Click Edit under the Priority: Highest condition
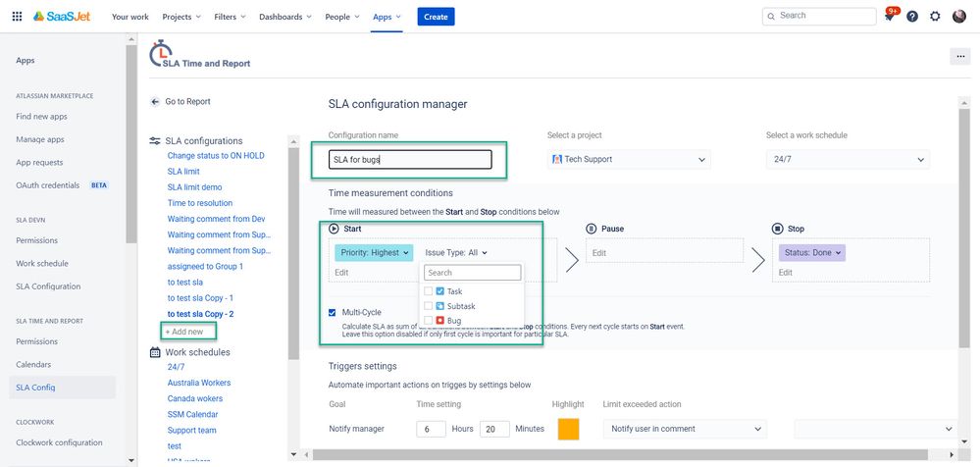980x467 pixels. click(x=341, y=273)
